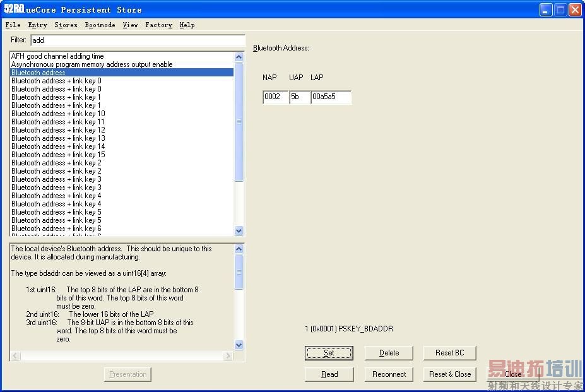Click key list scroll down arrow

239,231
